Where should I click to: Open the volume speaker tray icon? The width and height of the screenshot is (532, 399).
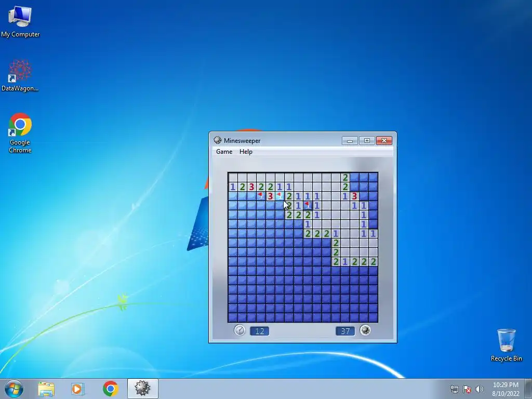coord(480,389)
